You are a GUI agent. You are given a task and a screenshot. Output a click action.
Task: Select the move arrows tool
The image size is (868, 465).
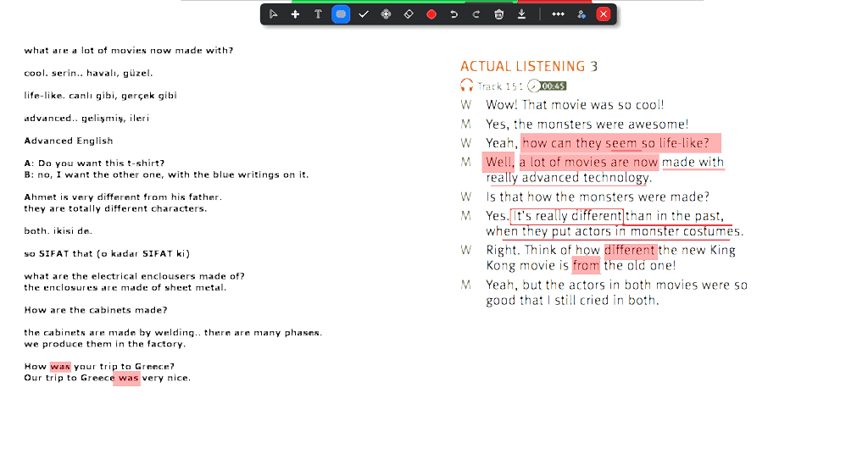pos(386,14)
